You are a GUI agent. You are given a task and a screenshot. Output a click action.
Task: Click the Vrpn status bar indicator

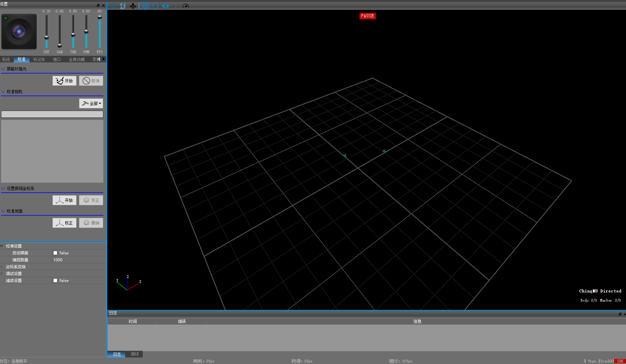click(592, 361)
